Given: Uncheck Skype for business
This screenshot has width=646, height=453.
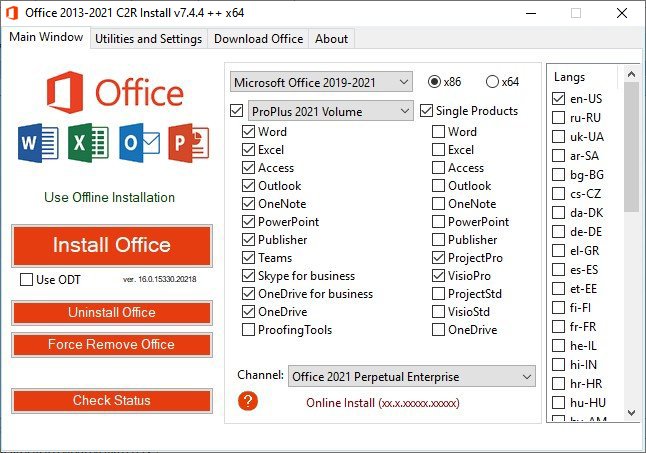Looking at the screenshot, I should pos(248,276).
